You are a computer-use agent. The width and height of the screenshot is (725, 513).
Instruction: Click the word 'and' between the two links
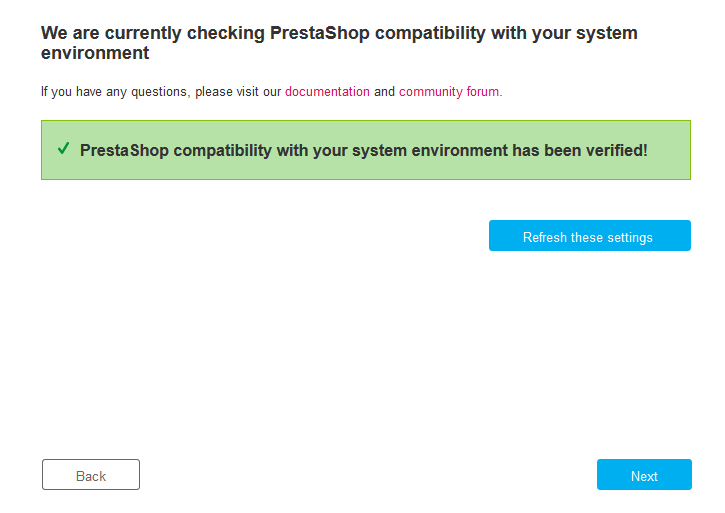coord(384,92)
